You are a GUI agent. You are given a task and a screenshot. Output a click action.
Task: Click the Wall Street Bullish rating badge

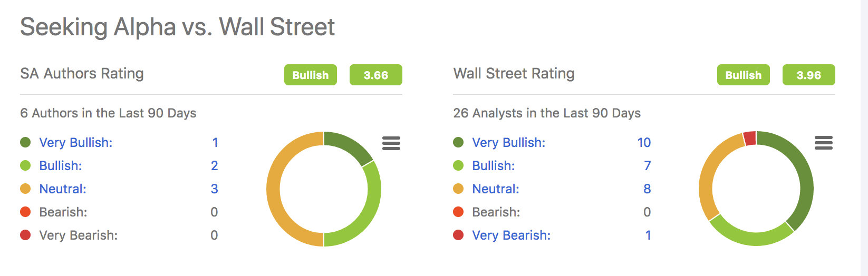[x=743, y=75]
